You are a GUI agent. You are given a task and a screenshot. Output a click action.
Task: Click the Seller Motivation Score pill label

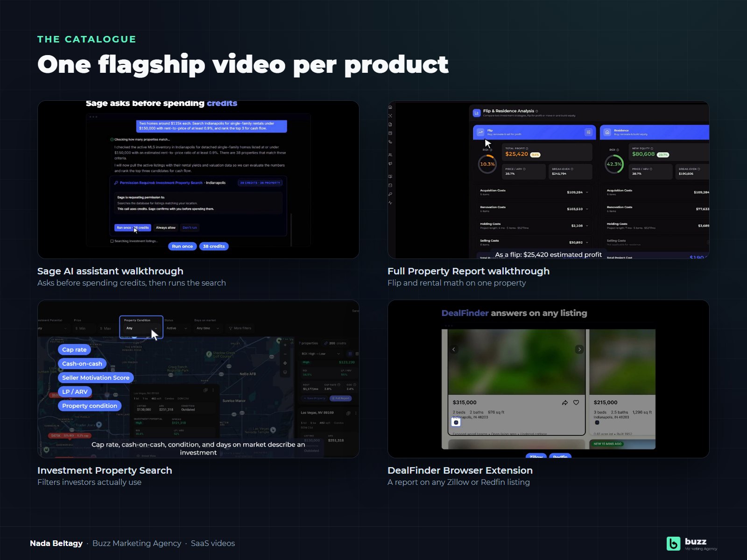pos(96,378)
